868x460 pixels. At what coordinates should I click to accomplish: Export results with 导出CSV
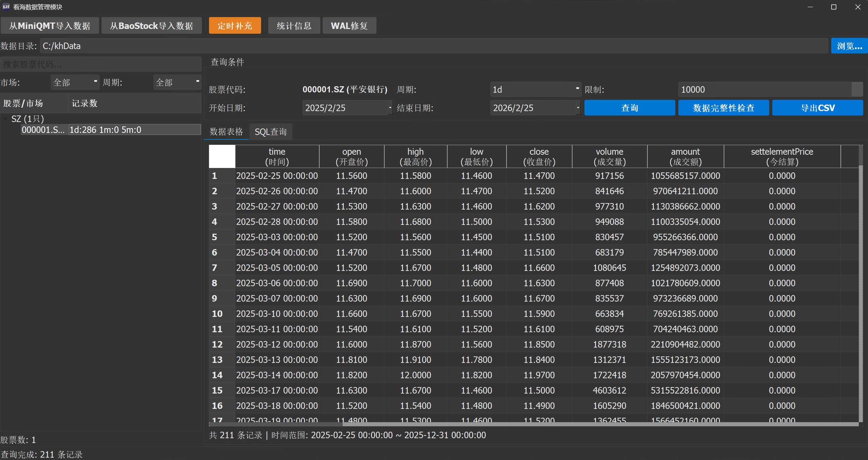[x=817, y=108]
